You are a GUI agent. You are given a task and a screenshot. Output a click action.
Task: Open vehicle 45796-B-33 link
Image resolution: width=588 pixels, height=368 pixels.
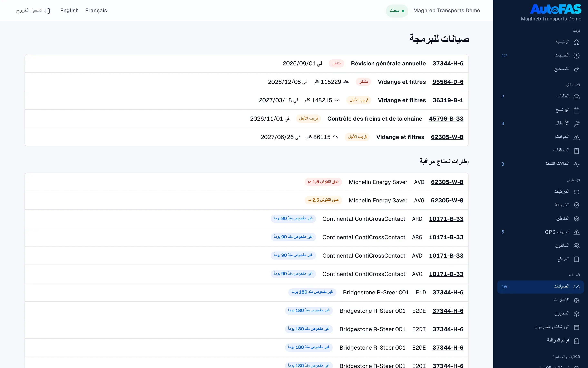point(446,119)
